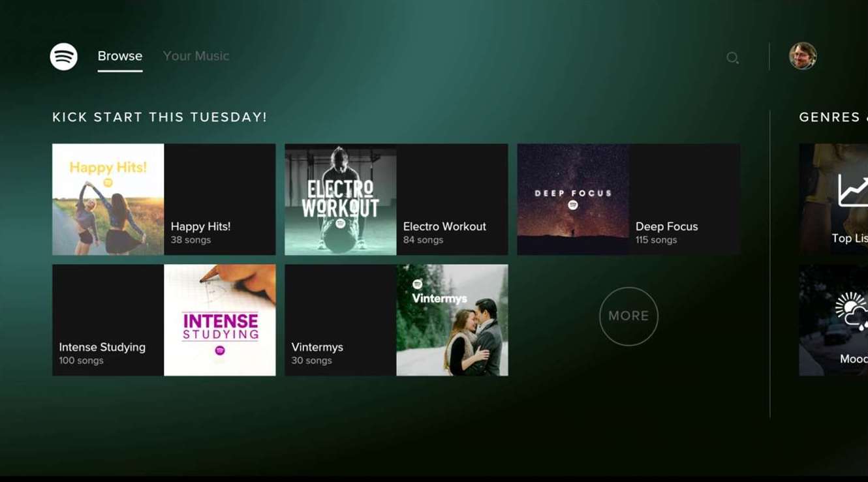
Task: Open search using the magnifier icon
Action: 732,58
